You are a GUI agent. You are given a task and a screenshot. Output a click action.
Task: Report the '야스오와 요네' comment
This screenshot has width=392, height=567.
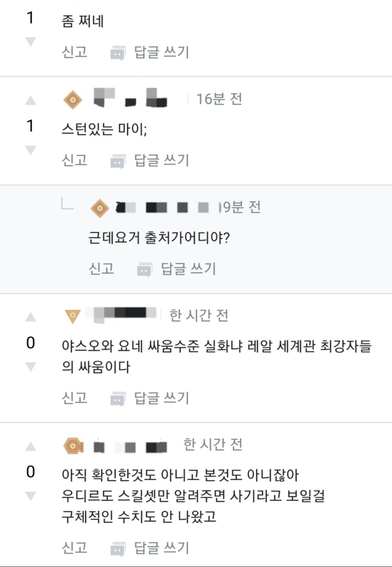tap(74, 398)
